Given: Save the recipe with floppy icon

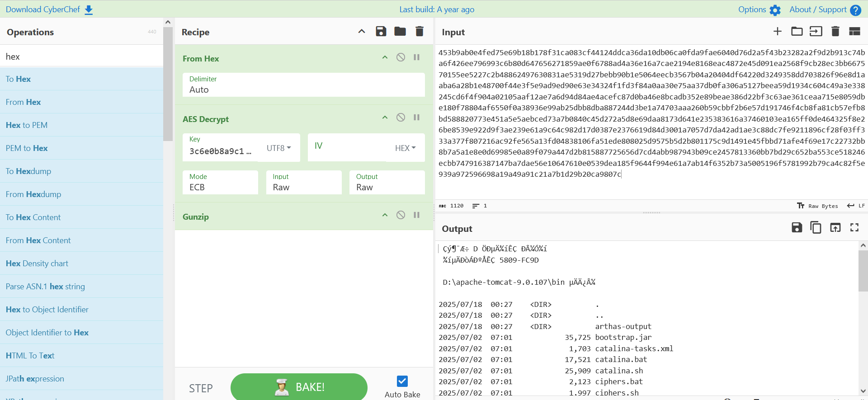Looking at the screenshot, I should click(x=381, y=31).
